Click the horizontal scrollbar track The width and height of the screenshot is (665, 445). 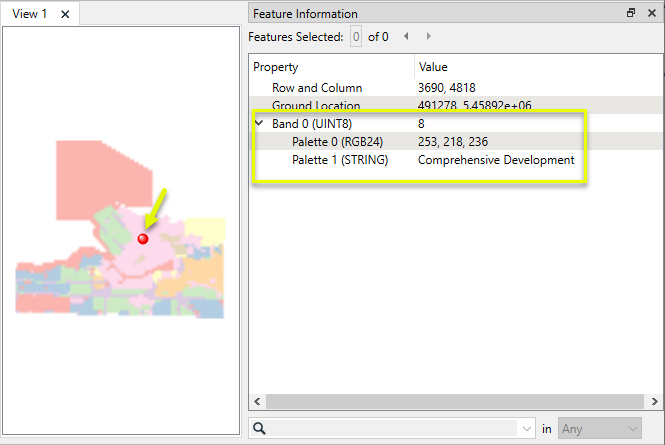point(450,401)
